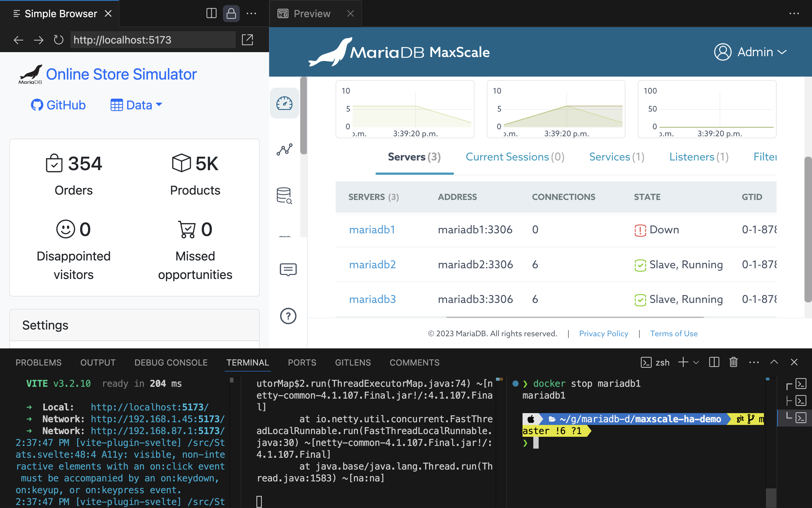Reload the Simple Browser page

pyautogui.click(x=58, y=40)
